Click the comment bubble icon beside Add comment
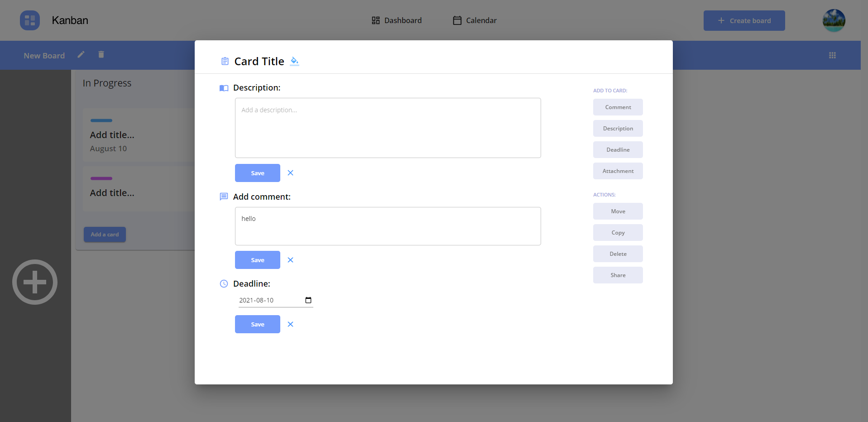 pos(223,196)
